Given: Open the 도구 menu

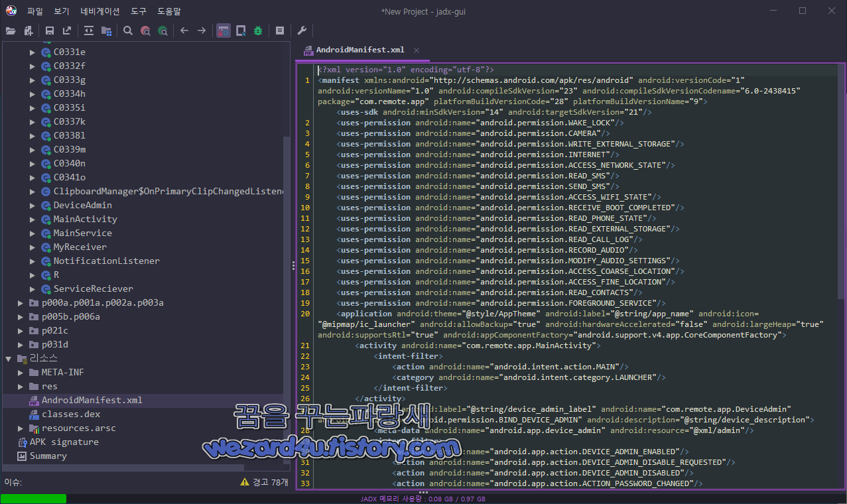Looking at the screenshot, I should [139, 11].
